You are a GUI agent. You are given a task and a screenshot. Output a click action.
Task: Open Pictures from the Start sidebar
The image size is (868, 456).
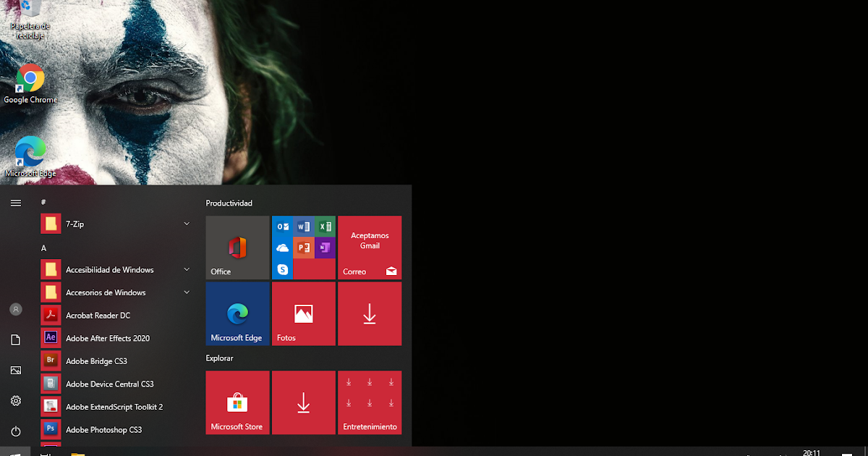[16, 370]
